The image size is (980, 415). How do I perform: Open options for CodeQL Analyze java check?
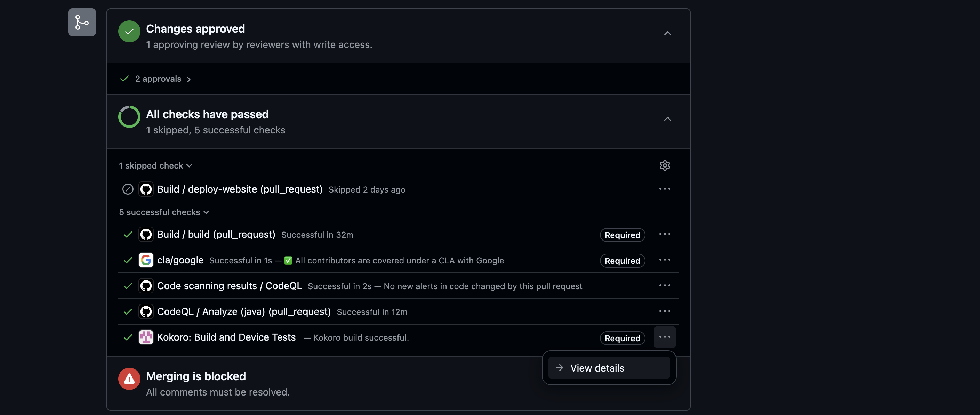coord(665,311)
